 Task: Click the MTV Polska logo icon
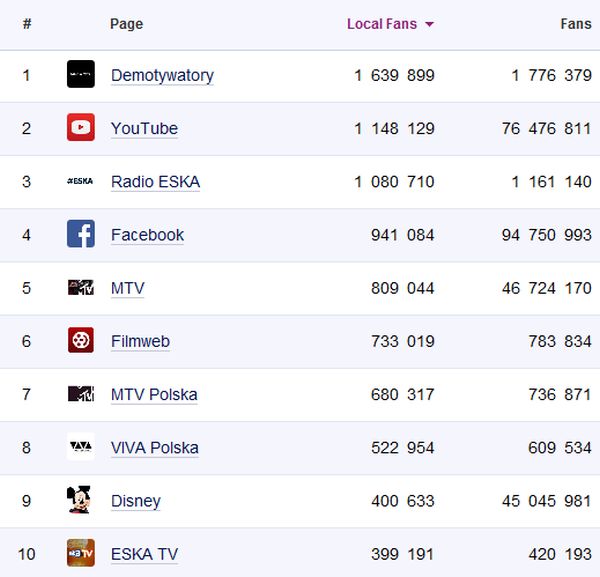coord(81,394)
